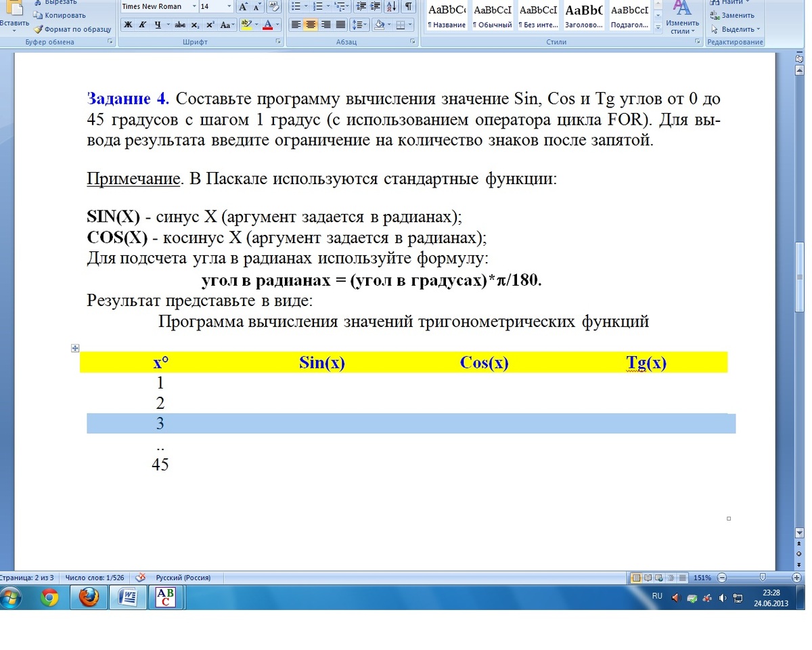Increase paragraph indent
This screenshot has height=650, width=812.
tap(375, 7)
